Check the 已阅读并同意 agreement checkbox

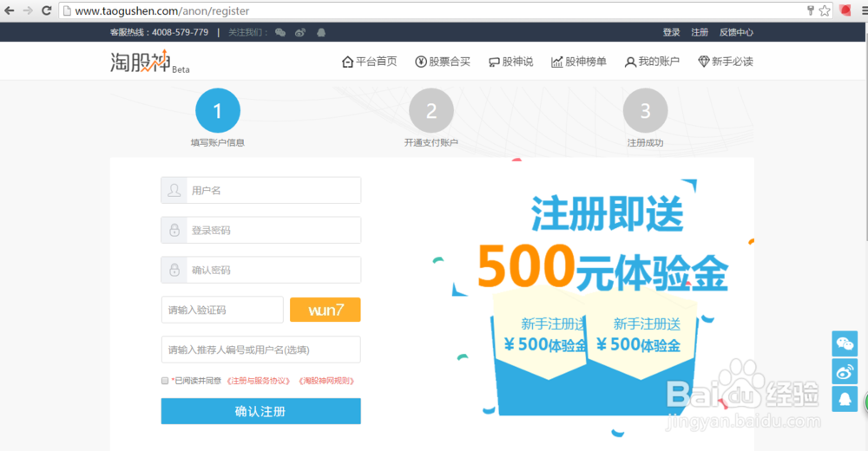click(x=164, y=381)
